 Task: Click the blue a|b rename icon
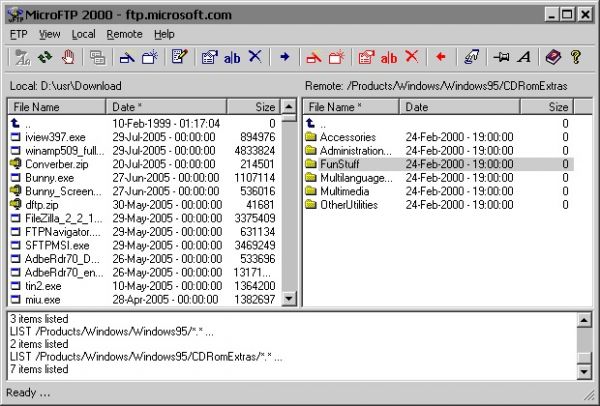(x=232, y=58)
